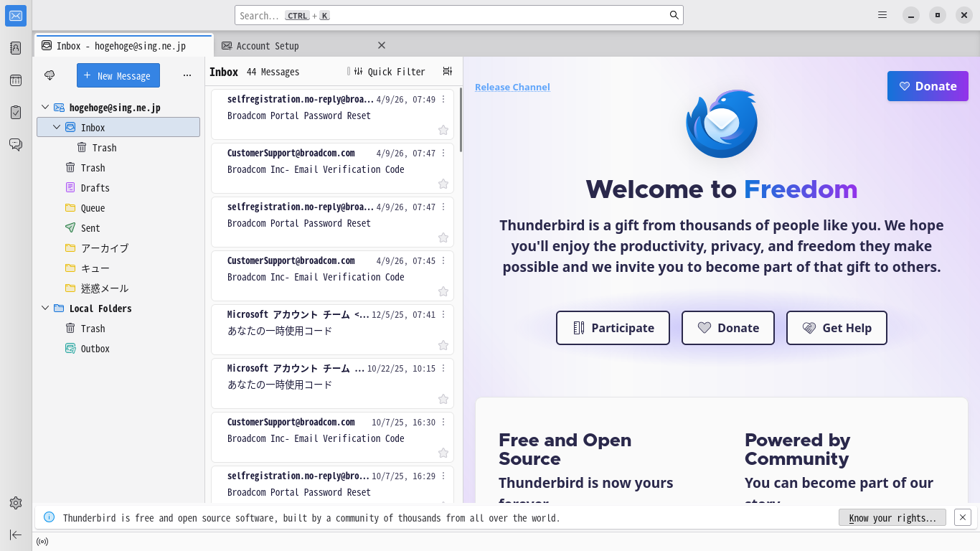Screen dimensions: 980x551
Task: Close the Account Setup tab
Action: coord(382,45)
